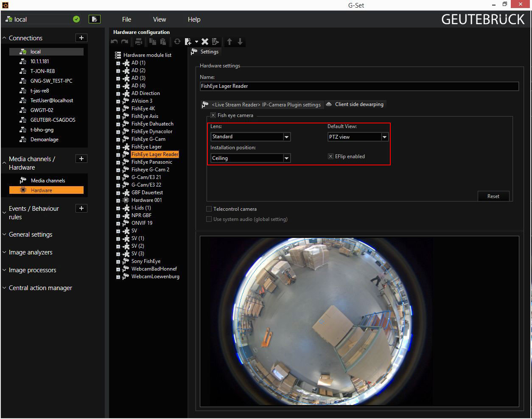
Task: Click the Reset button
Action: pyautogui.click(x=493, y=196)
